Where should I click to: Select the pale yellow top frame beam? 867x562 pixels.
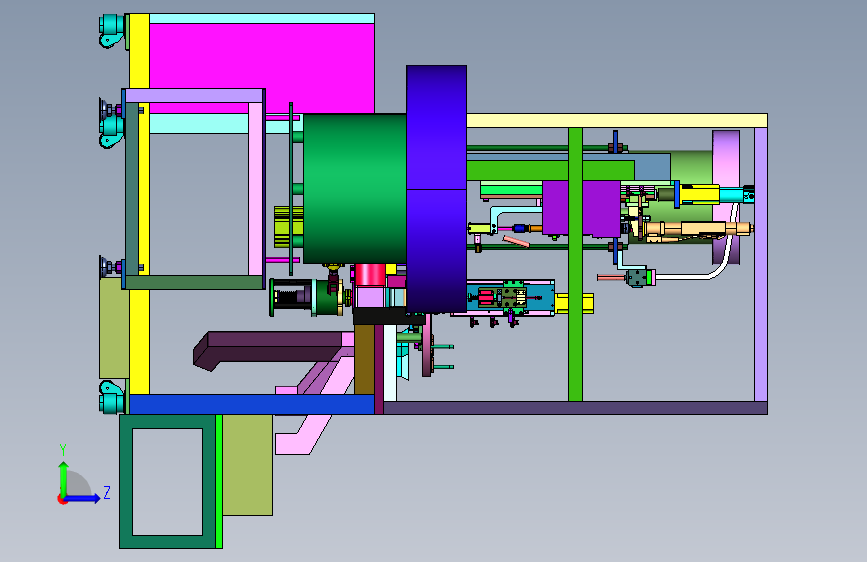tap(617, 121)
